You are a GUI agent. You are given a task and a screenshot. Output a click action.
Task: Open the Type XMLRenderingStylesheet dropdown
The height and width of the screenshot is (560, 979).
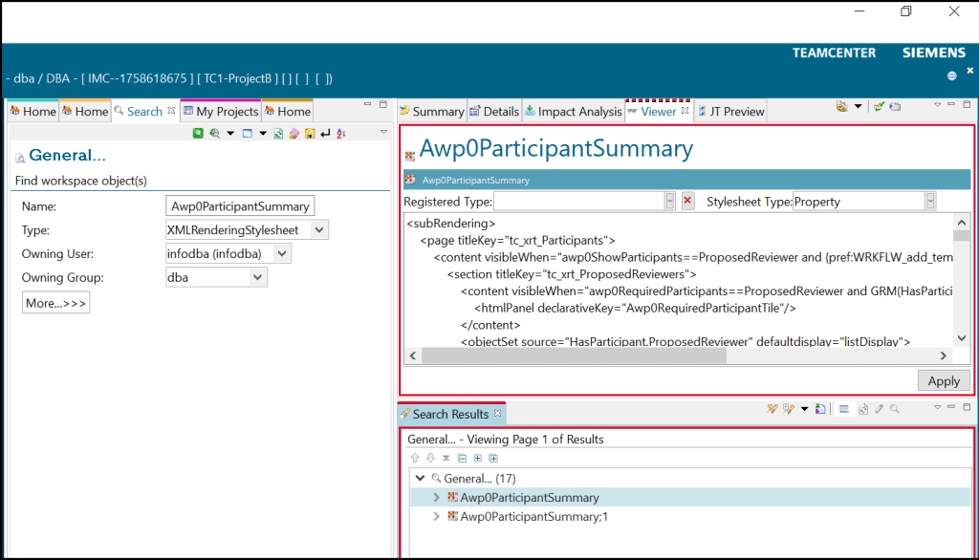click(x=319, y=230)
